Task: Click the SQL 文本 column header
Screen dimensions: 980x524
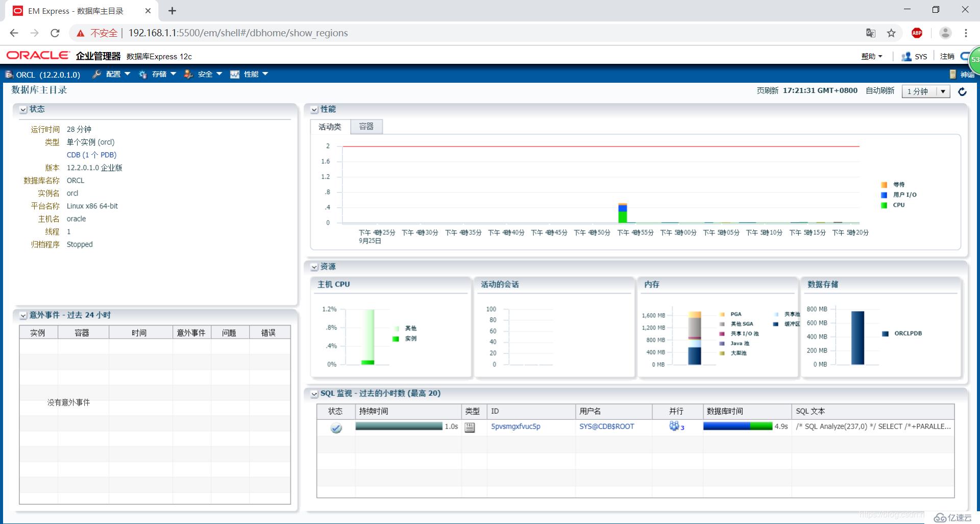Action: tap(873, 411)
